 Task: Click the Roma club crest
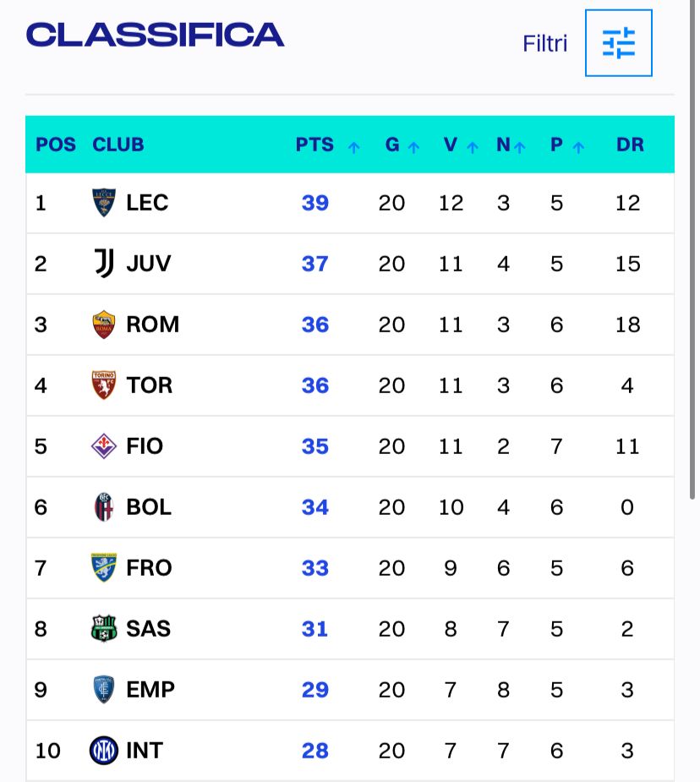click(x=103, y=325)
